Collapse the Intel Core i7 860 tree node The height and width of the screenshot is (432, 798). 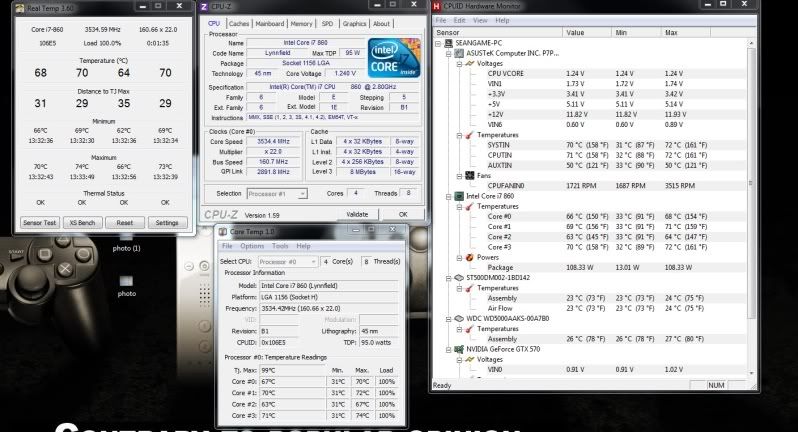448,196
